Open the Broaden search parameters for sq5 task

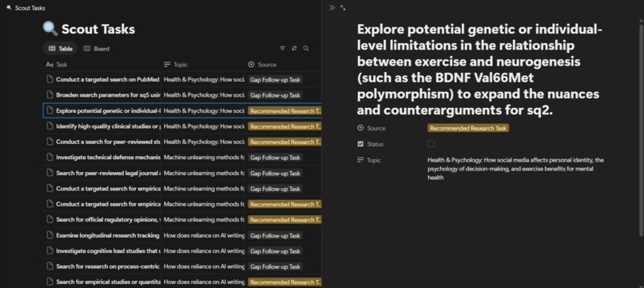108,95
